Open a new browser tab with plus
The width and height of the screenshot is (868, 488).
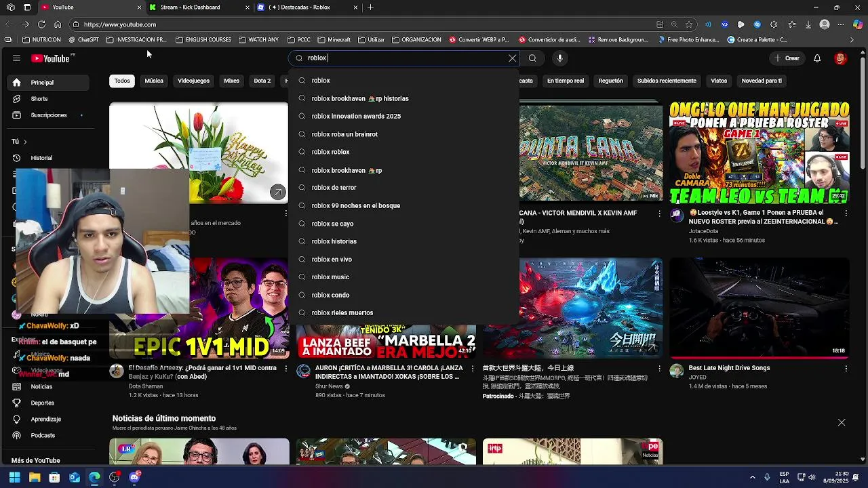370,7
